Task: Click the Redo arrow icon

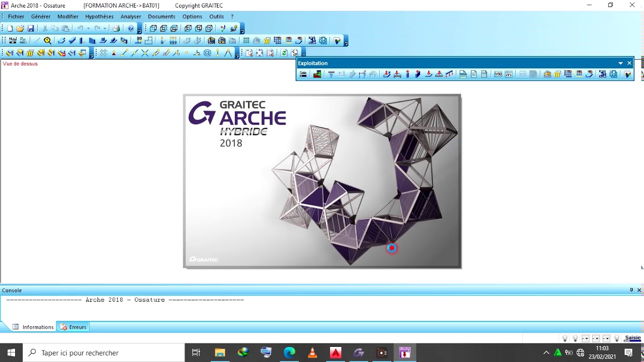Action: pos(97,29)
